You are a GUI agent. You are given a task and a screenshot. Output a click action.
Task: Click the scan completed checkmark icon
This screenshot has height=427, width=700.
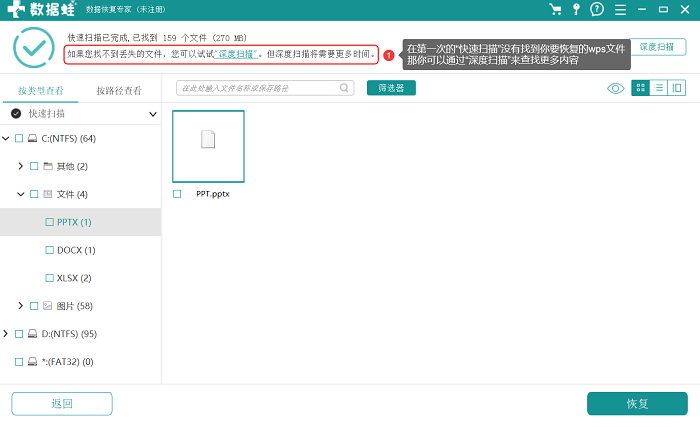pos(34,48)
